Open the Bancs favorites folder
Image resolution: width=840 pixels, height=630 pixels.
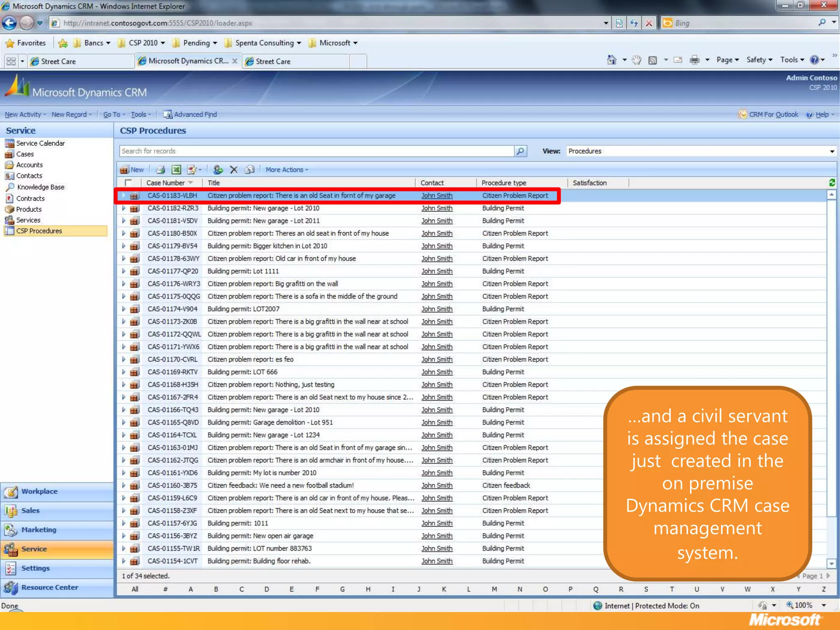click(92, 43)
